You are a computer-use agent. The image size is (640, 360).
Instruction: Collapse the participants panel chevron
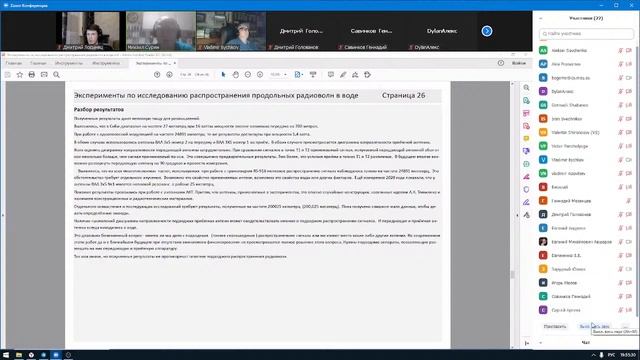(541, 18)
